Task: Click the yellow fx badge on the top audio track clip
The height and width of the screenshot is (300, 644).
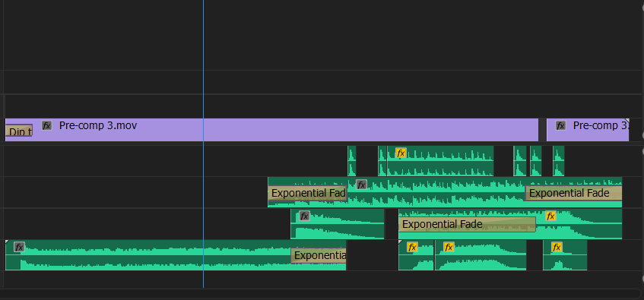Action: pos(401,153)
